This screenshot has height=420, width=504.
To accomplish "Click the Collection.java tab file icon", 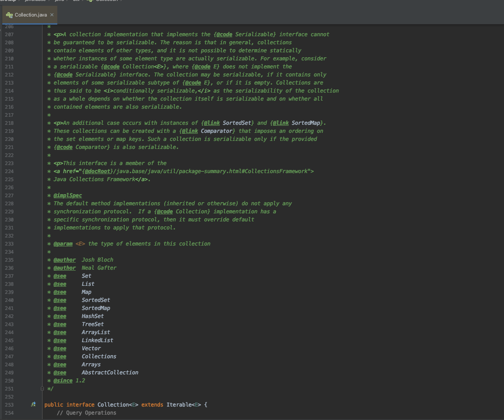I will pos(9,15).
